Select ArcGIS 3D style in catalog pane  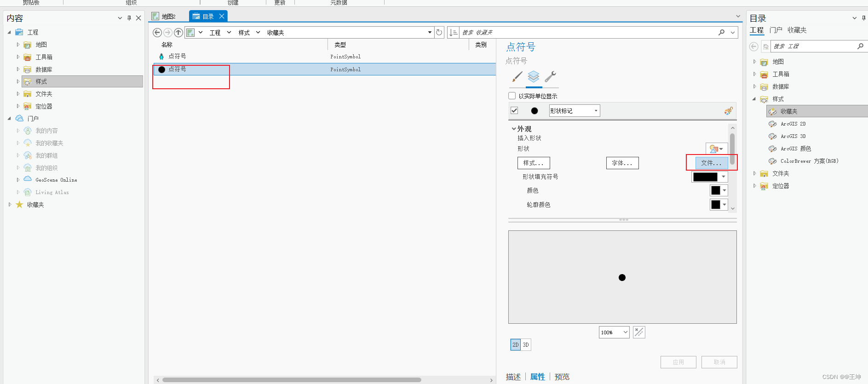click(793, 136)
